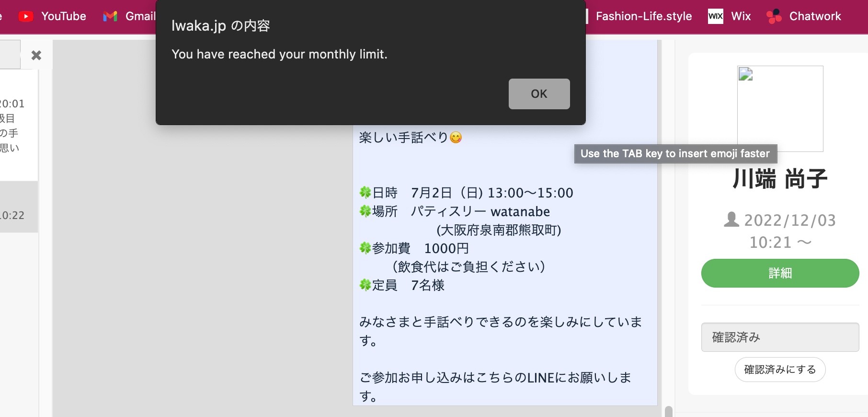Click the chat scrollbar handle
868x417 pixels.
pos(669,411)
